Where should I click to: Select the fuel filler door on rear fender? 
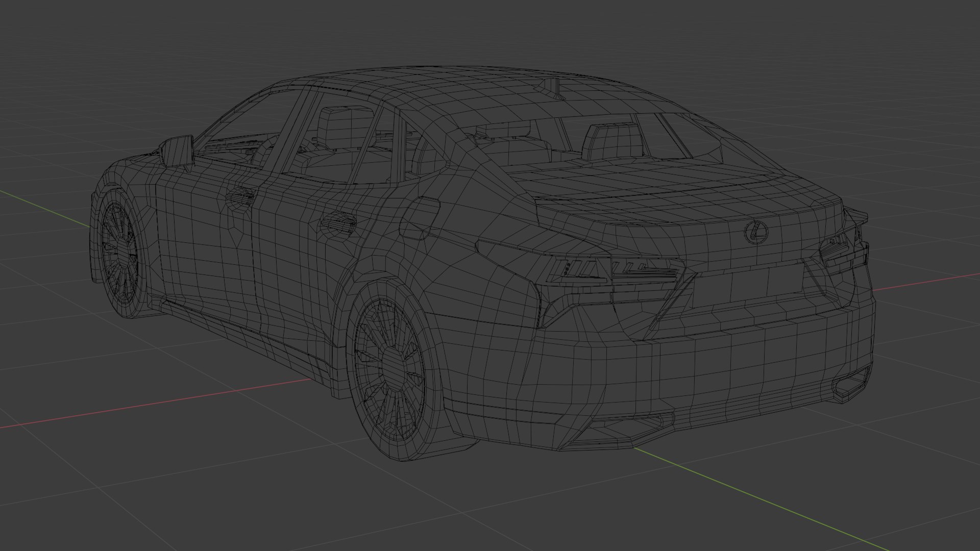[x=420, y=218]
